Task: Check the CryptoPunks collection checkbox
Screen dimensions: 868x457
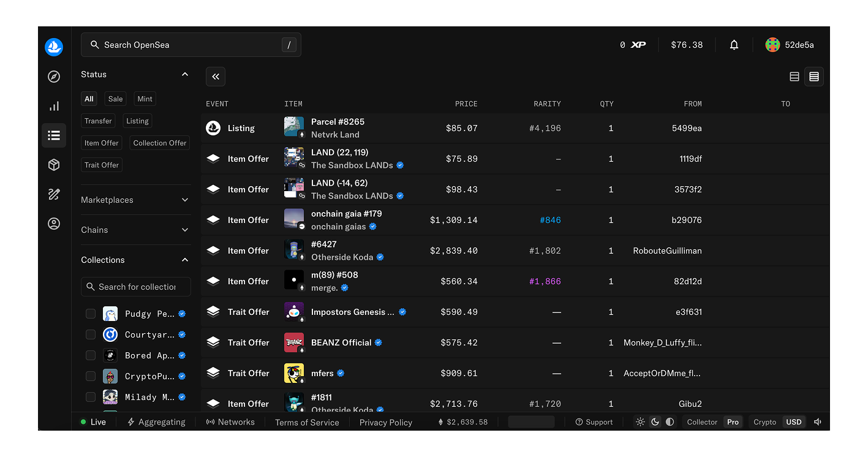Action: [91, 376]
